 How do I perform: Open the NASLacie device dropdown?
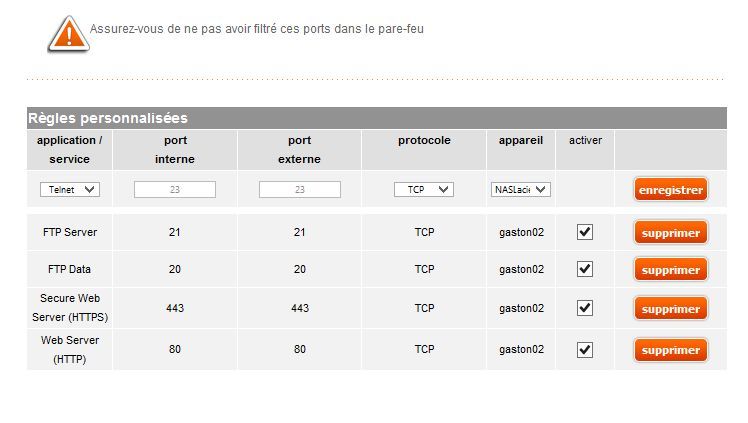[521, 189]
